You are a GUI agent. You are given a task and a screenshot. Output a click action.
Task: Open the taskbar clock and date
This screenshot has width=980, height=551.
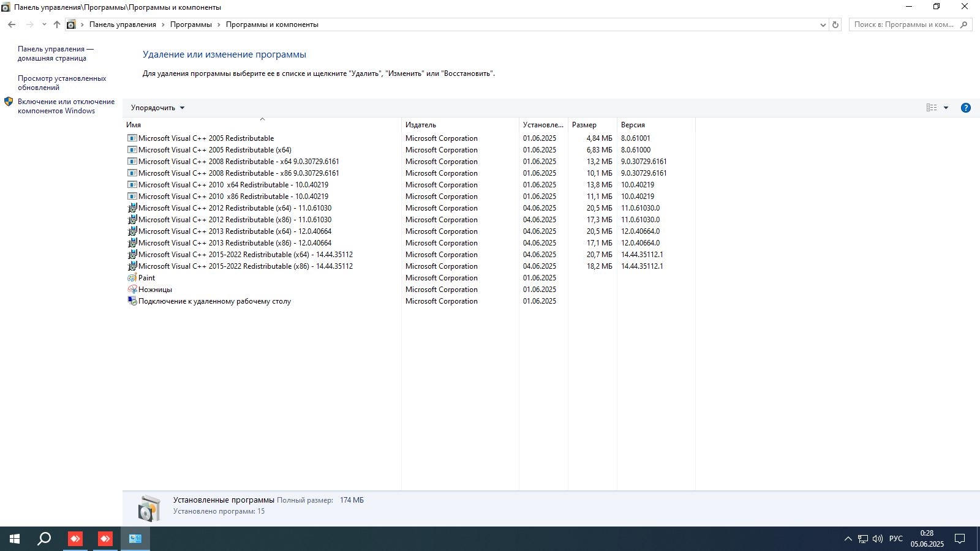pyautogui.click(x=927, y=539)
